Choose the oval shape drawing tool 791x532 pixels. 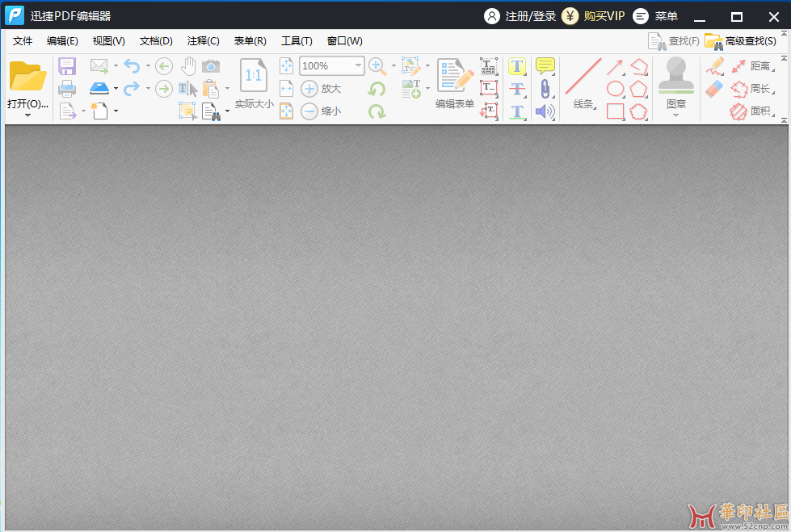pyautogui.click(x=616, y=89)
